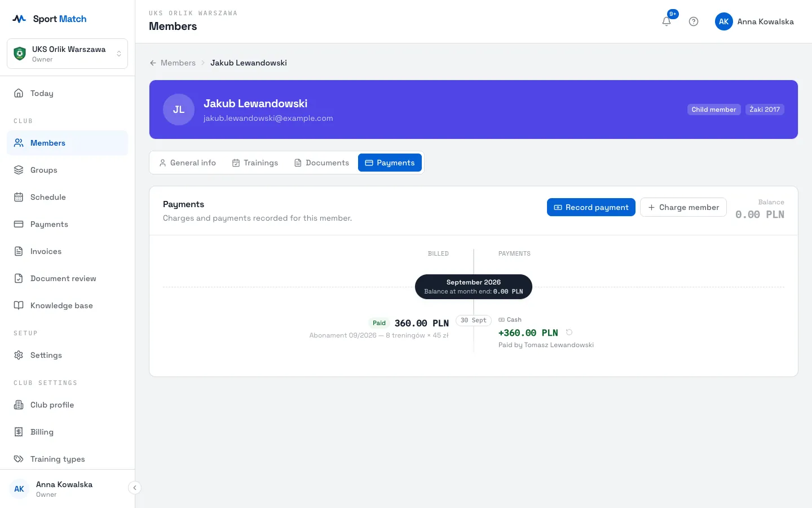Click the Paid status badge

pos(379,323)
